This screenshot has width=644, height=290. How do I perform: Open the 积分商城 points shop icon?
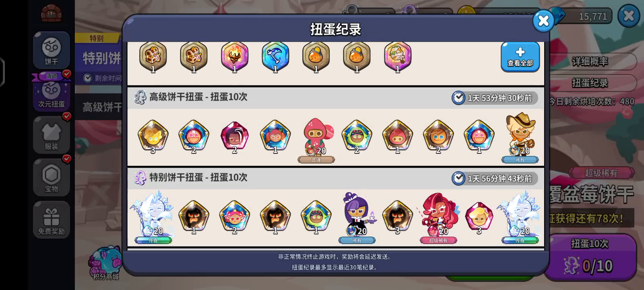pos(105,263)
